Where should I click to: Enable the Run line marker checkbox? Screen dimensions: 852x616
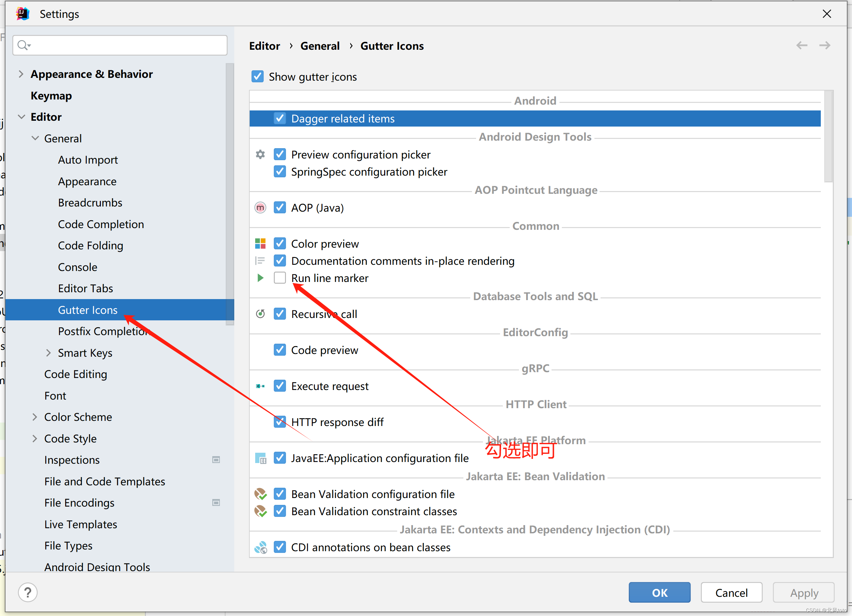(x=280, y=278)
